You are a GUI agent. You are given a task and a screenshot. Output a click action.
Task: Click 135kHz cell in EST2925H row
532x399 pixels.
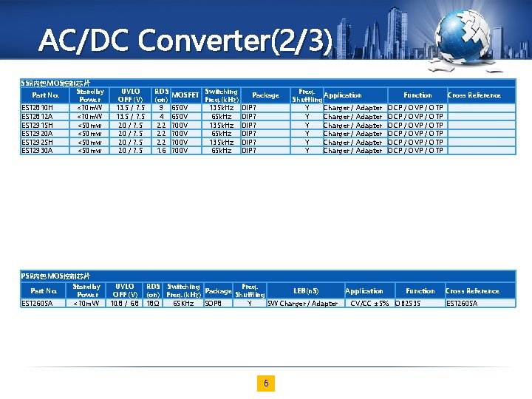[x=221, y=142]
